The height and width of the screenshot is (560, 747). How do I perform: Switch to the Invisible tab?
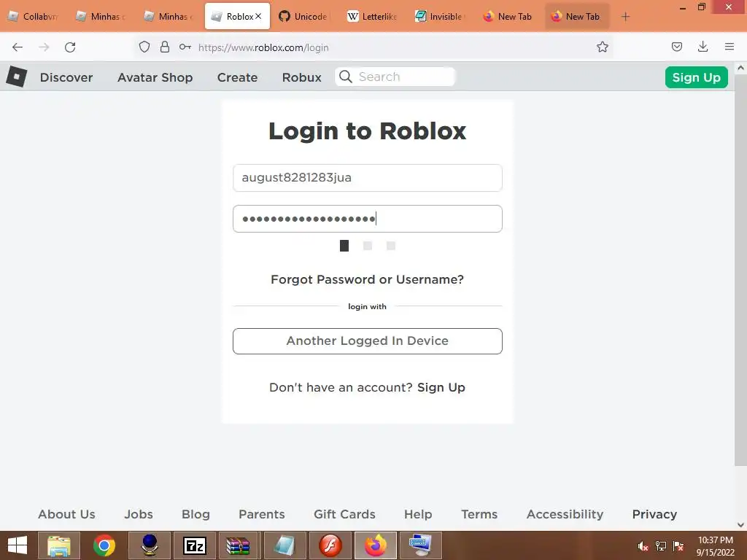click(440, 17)
